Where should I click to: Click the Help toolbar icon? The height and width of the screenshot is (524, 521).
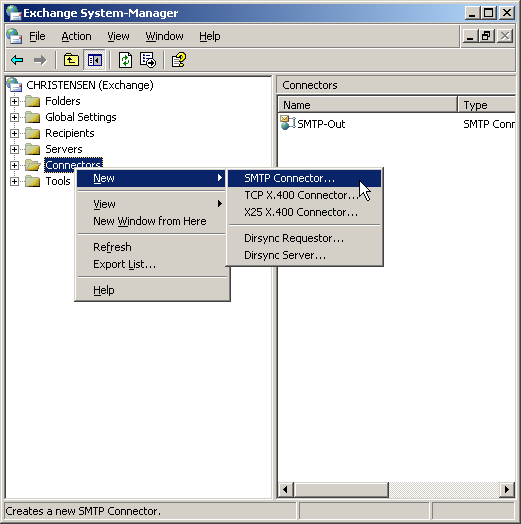[x=178, y=60]
